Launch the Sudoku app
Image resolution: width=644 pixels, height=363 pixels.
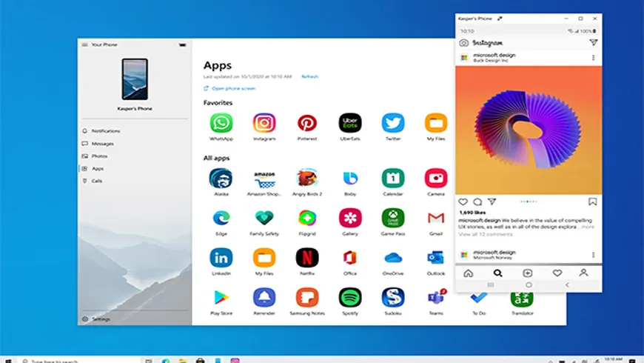393,298
